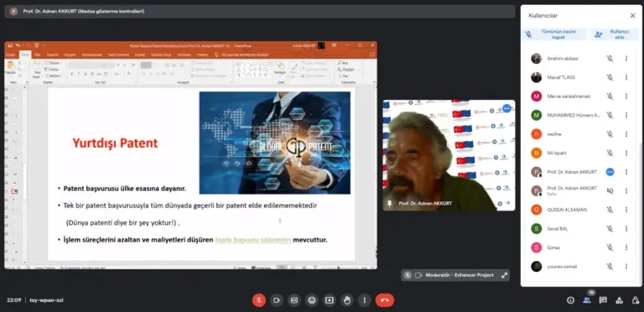
Task: Close the Kullanıcılar side panel
Action: point(632,16)
